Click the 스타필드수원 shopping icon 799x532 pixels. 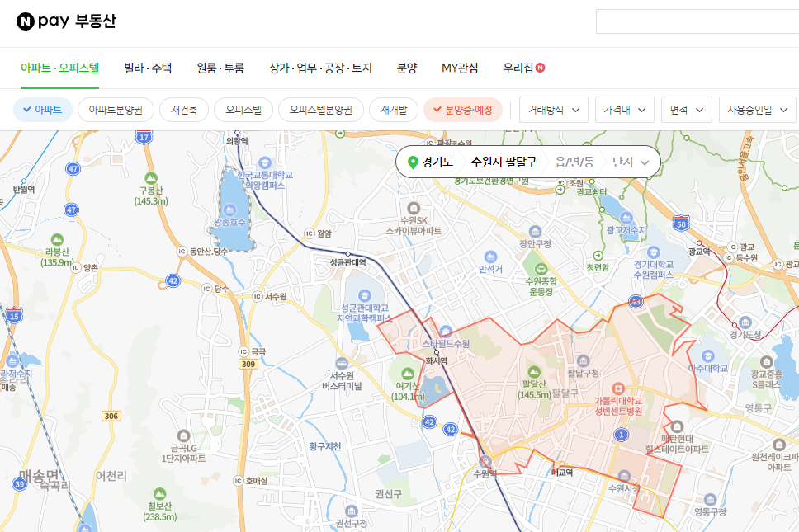tap(446, 332)
